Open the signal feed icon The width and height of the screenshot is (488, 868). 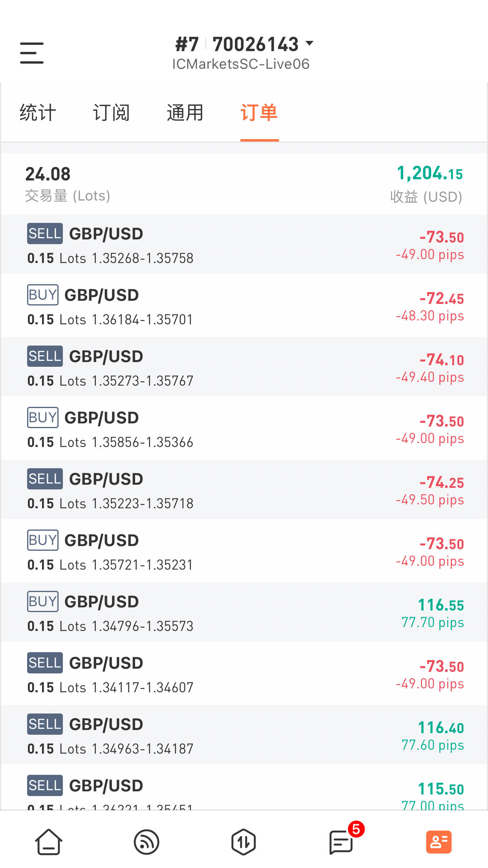[x=146, y=842]
